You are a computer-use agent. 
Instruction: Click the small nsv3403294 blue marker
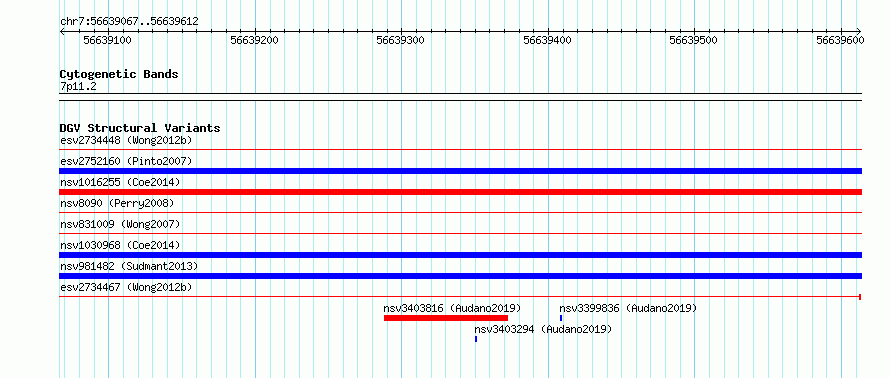click(476, 339)
